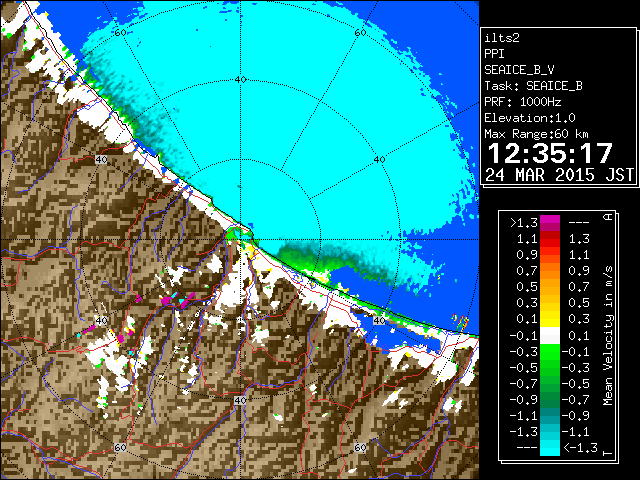Select the 'SEAICE_B_V' product text
640x480 pixels.
(x=519, y=70)
